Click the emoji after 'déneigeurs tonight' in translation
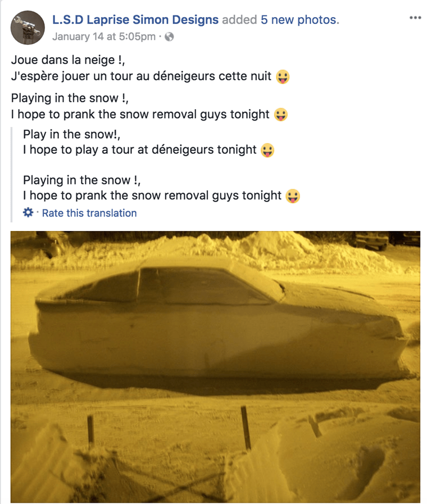Screen dimensions: 427x504 tap(267, 150)
